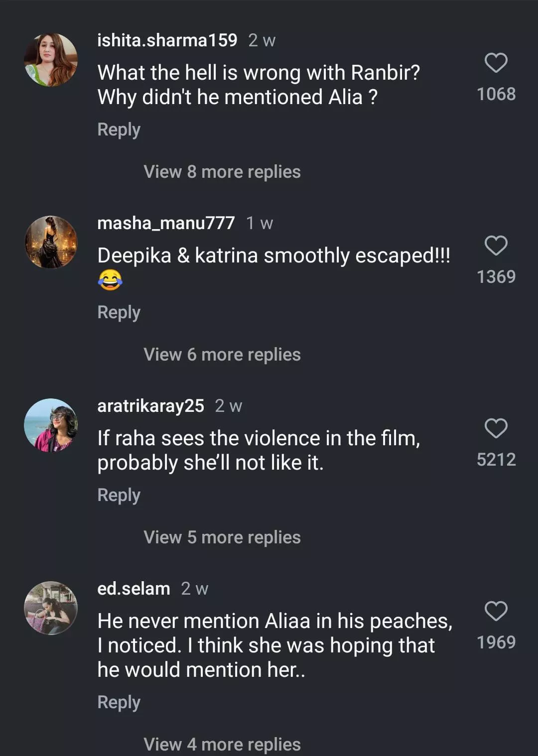Tap the heart on masha_manu777's comment
Image resolution: width=538 pixels, height=756 pixels.
pos(496,246)
